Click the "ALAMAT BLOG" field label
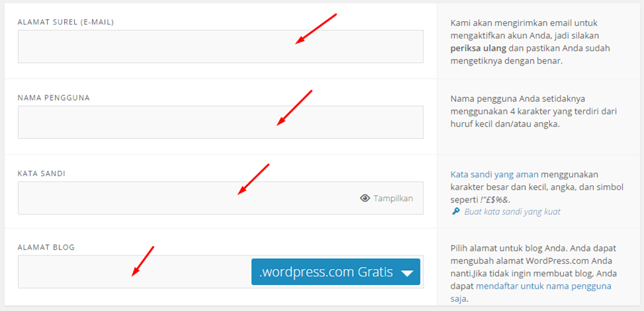Screen dimensions: 644x311 46,247
